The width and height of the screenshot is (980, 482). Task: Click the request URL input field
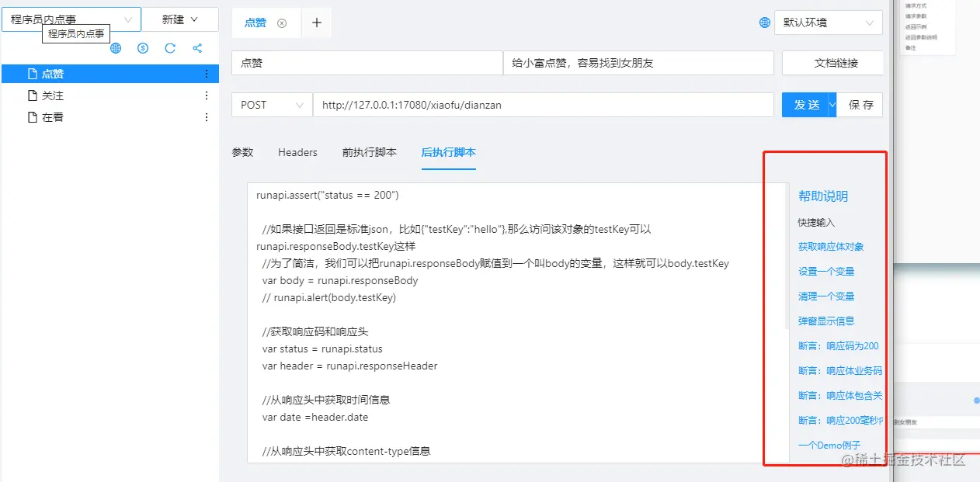543,105
